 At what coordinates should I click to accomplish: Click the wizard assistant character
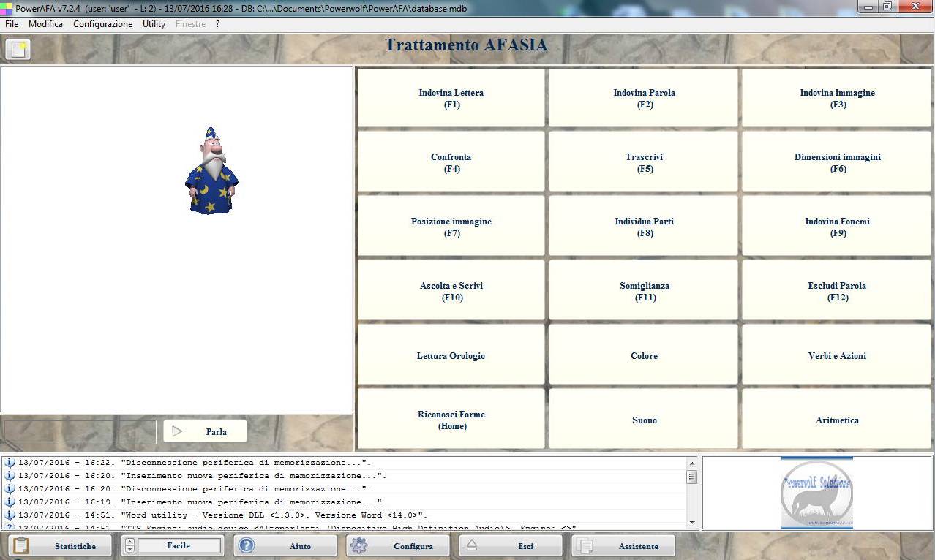211,170
